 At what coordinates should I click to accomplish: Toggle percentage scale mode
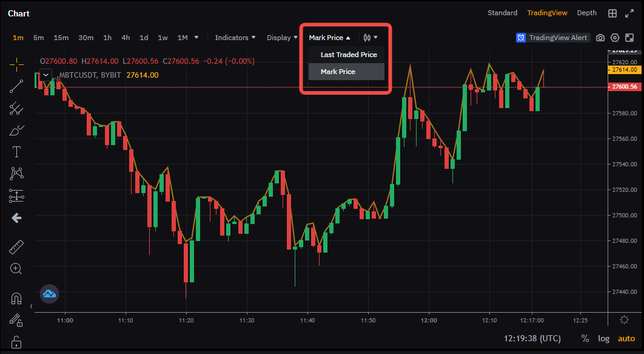(x=585, y=338)
